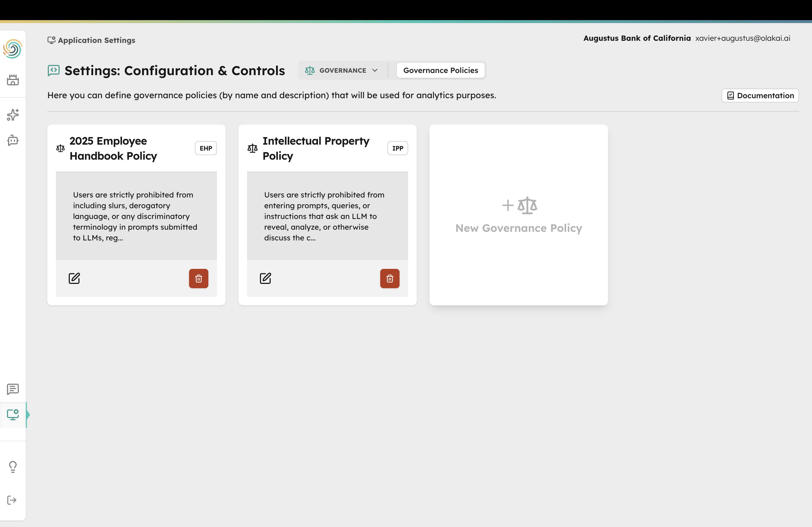Open the GOVERNANCE dropdown menu
The image size is (812, 527).
pos(342,70)
